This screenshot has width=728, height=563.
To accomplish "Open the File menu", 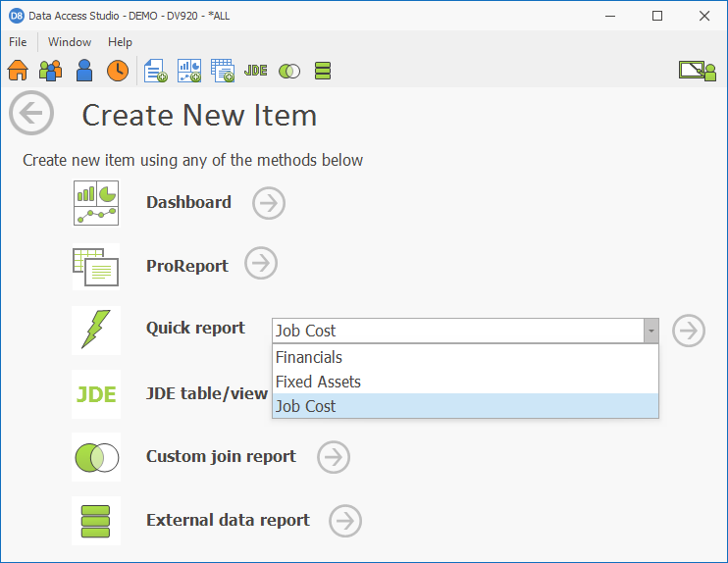I will 18,42.
